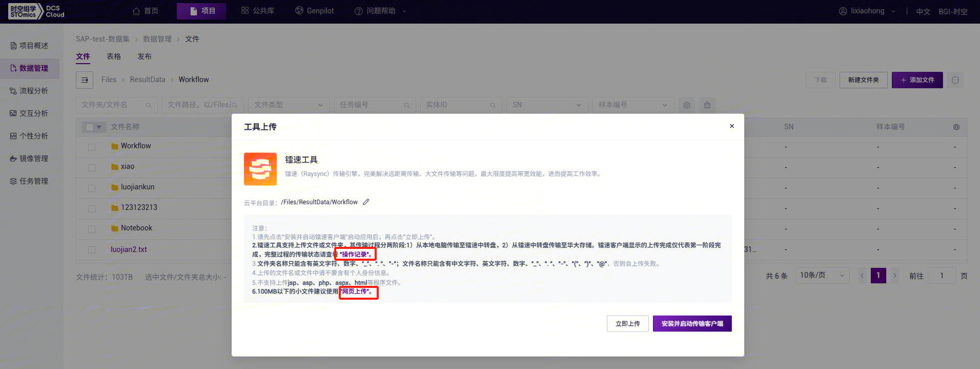Select the select-all header checkbox
The height and width of the screenshot is (369, 980).
tap(90, 127)
